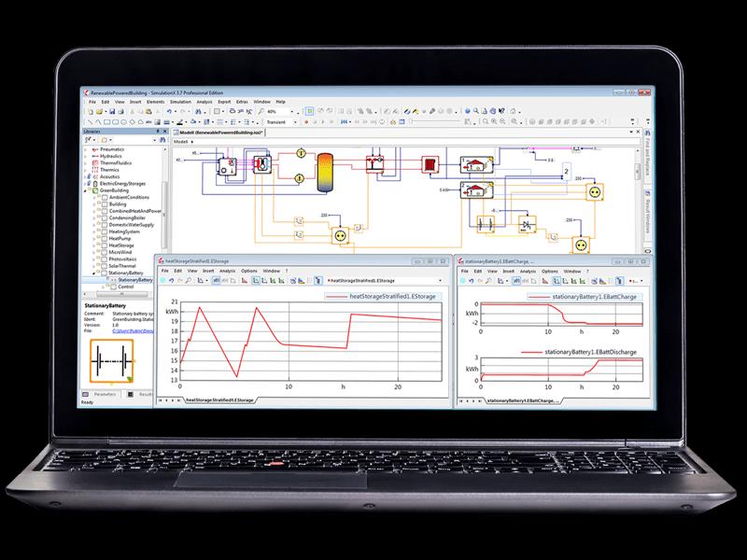Click the stationaryBattery1.EBattDischarge legend label
Viewport: 747px width, 560px height.
590,353
